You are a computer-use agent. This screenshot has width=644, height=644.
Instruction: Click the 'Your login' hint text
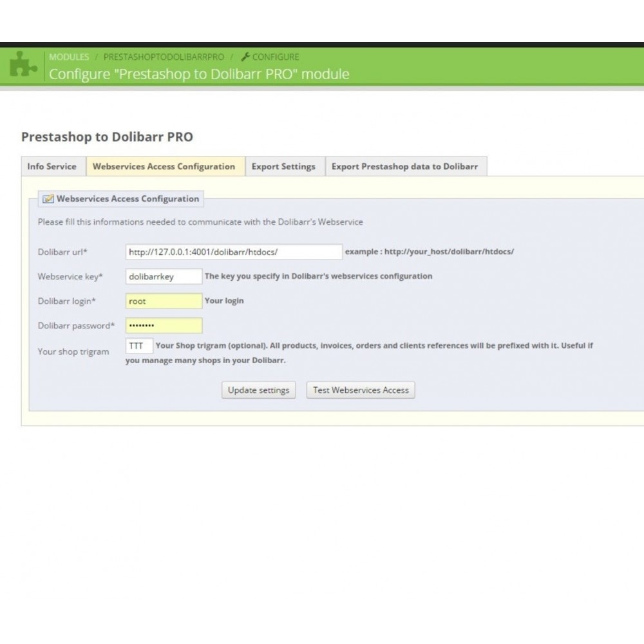(224, 301)
